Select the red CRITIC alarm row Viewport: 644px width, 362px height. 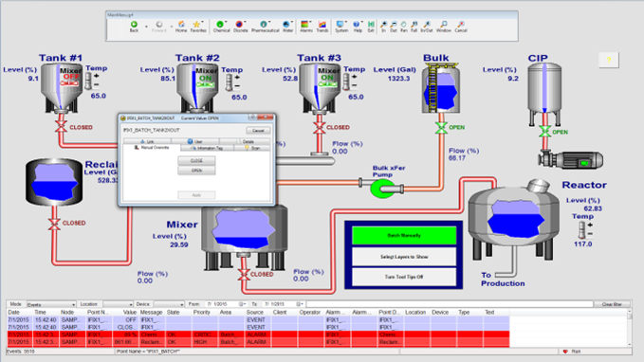(x=258, y=335)
